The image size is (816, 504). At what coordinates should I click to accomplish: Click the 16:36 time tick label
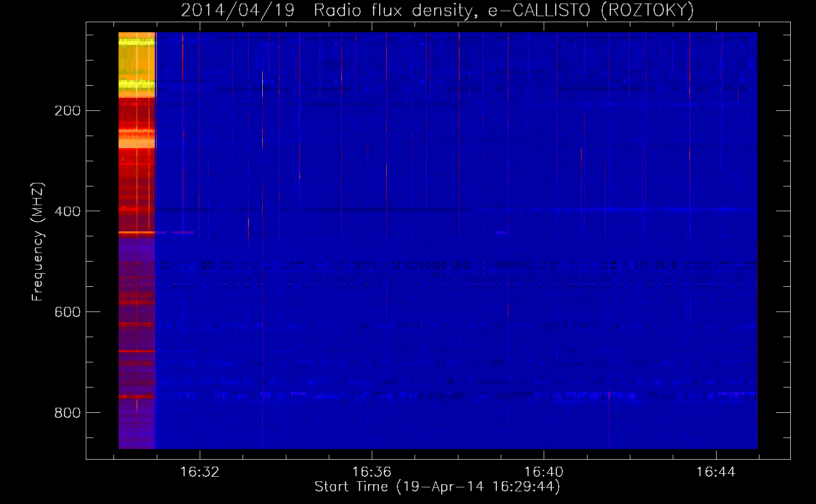click(x=372, y=472)
